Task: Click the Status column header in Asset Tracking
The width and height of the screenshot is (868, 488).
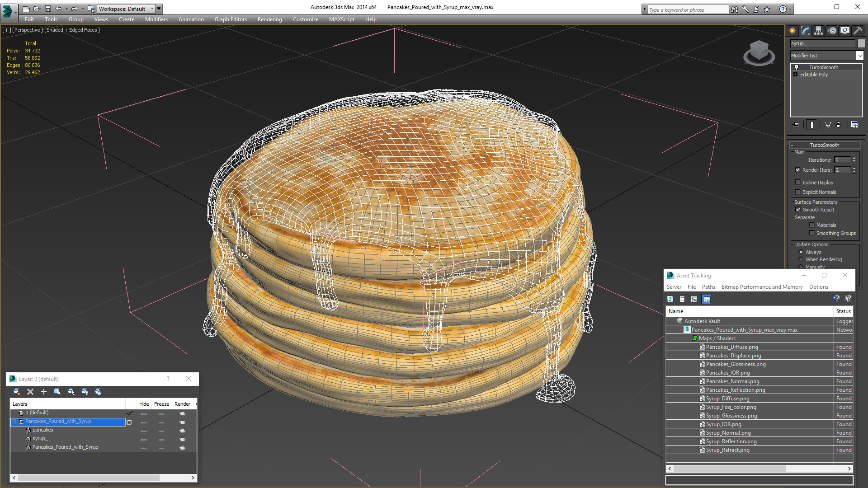Action: point(843,311)
